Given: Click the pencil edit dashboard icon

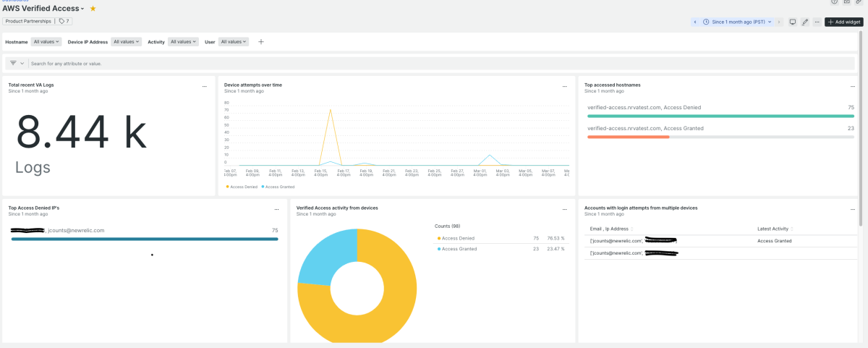Looking at the screenshot, I should pos(804,22).
